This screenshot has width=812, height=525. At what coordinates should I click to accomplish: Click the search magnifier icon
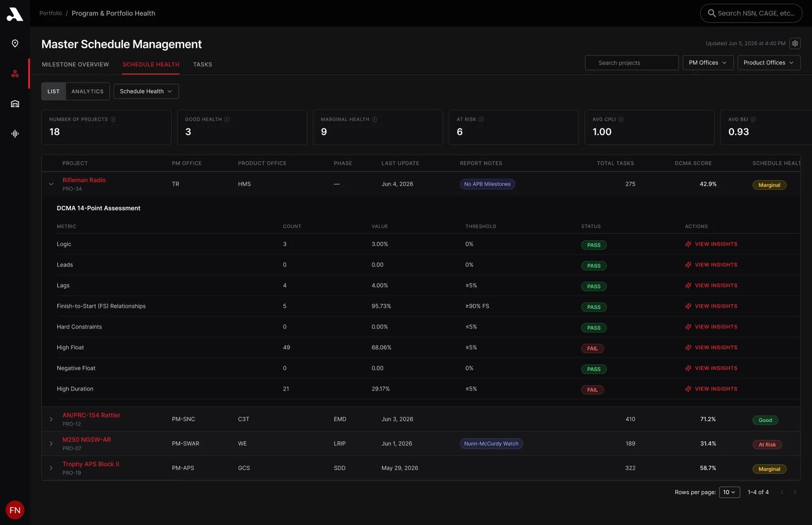click(x=712, y=13)
